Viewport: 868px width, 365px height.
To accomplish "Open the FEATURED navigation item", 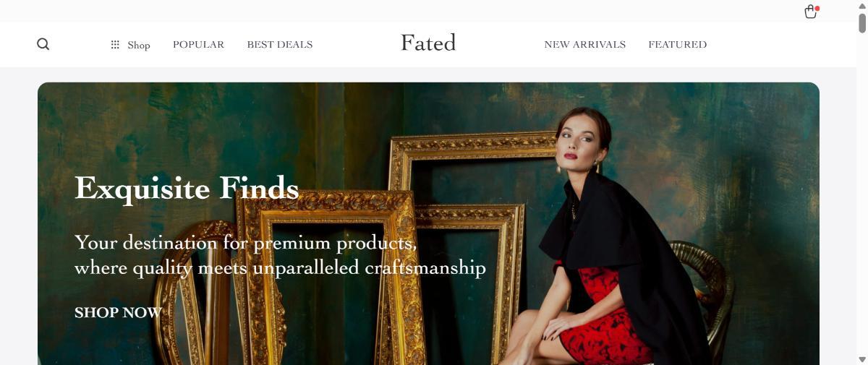I will (x=678, y=45).
